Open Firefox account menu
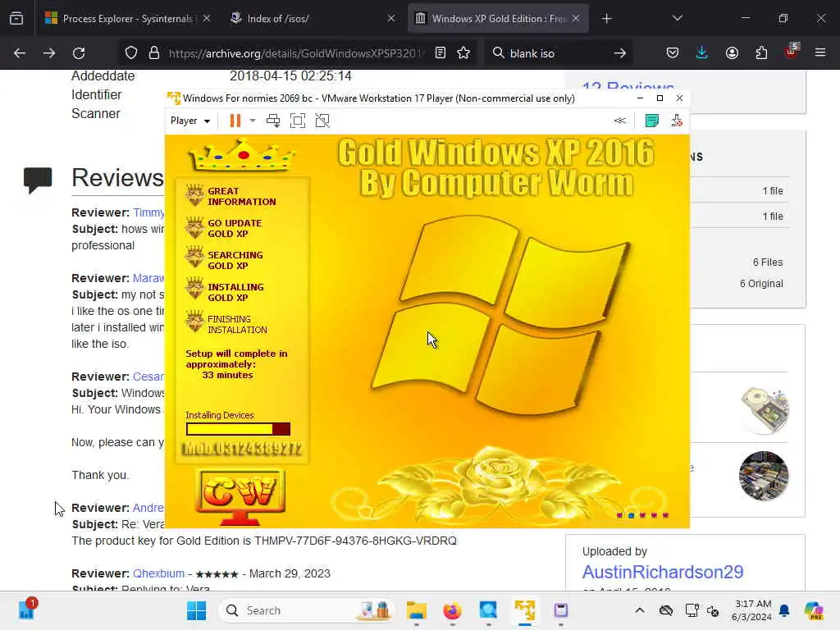This screenshot has height=630, width=840. click(732, 53)
